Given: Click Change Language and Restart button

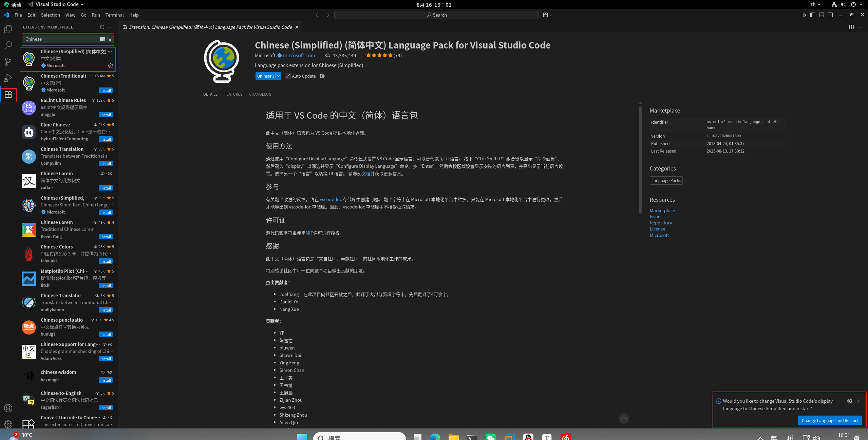Looking at the screenshot, I should click(x=829, y=420).
